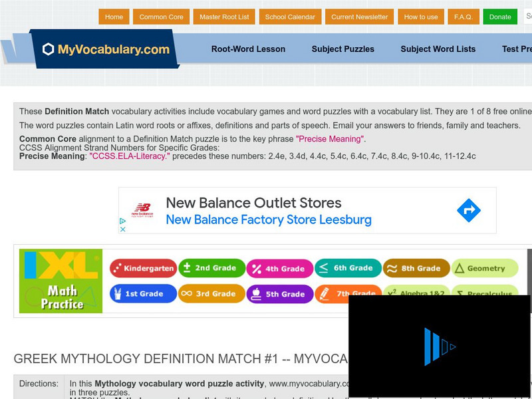Click the IXL Math Practice logo image
The height and width of the screenshot is (399, 532).
[x=61, y=281]
